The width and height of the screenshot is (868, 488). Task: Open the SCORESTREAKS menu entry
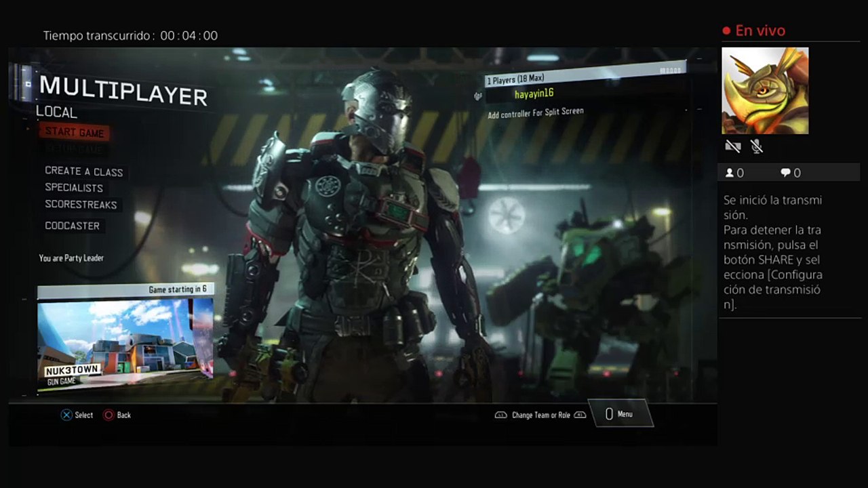point(81,205)
